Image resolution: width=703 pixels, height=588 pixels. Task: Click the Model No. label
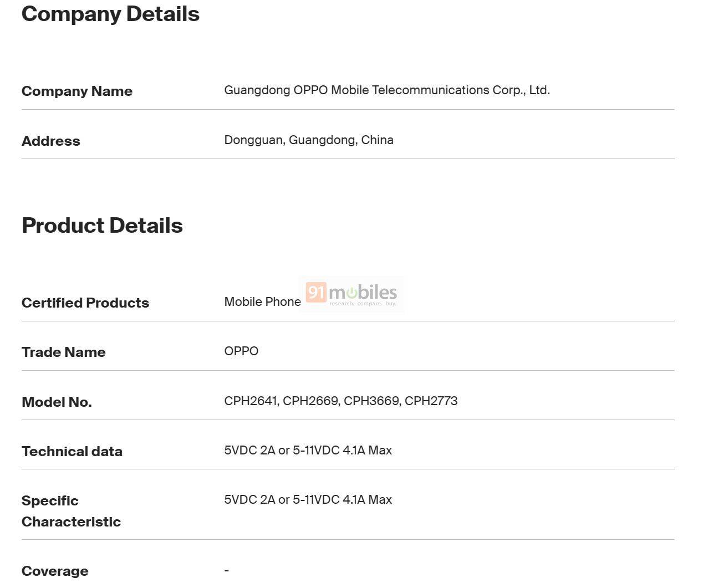[57, 402]
